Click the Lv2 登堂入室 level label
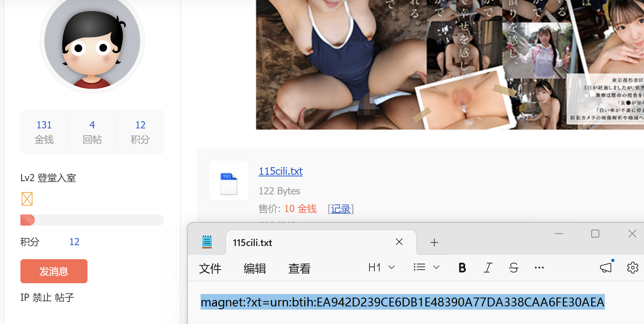 pos(48,178)
